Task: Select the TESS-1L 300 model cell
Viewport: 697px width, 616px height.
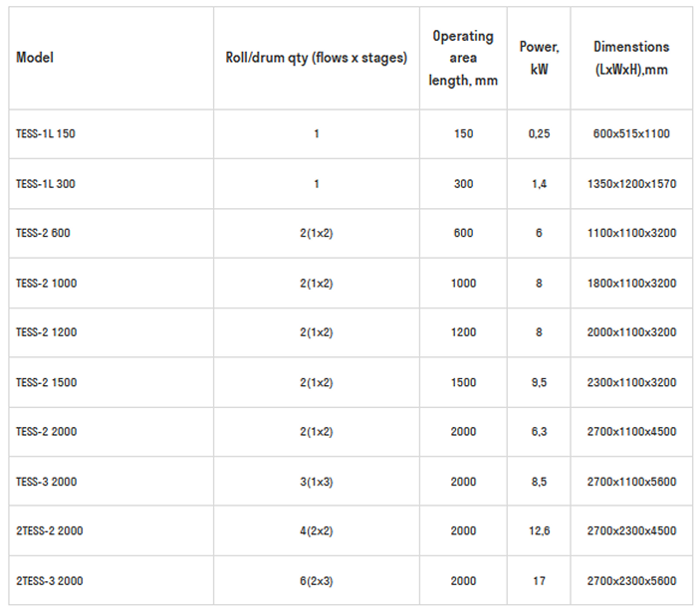Action: click(46, 183)
